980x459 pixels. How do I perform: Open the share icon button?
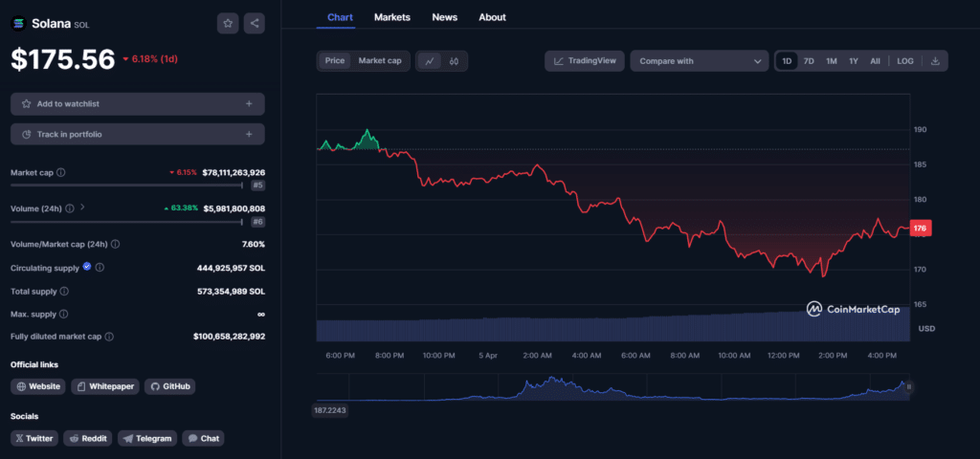coord(255,24)
